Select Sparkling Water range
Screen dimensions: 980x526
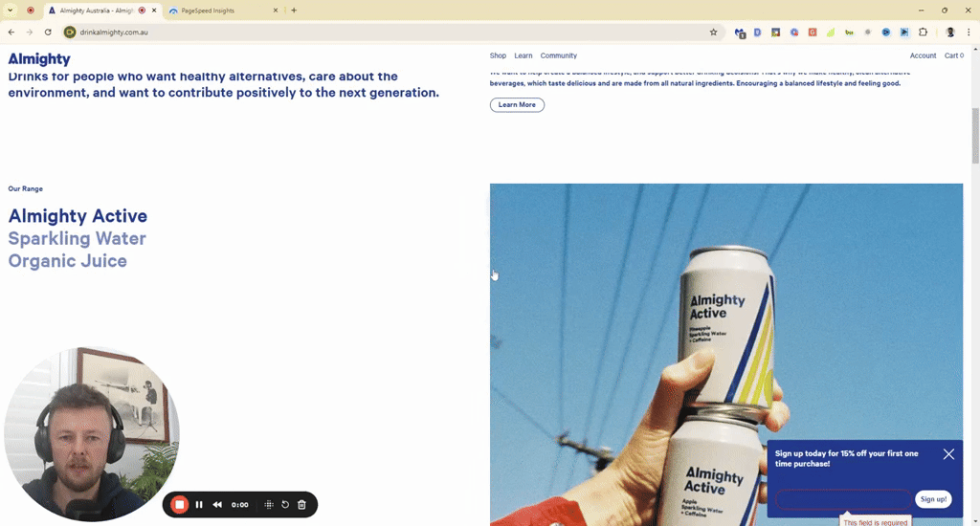click(x=77, y=239)
